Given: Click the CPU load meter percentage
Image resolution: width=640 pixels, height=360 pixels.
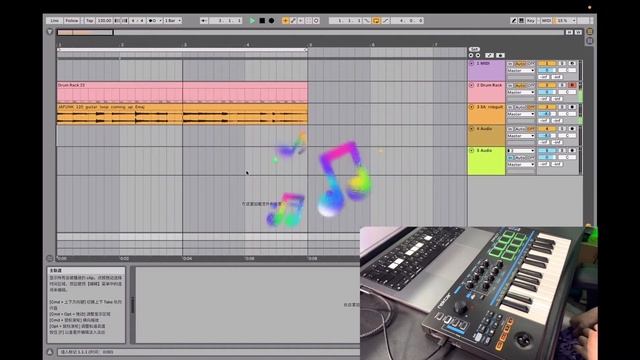Looking at the screenshot, I should click(563, 20).
